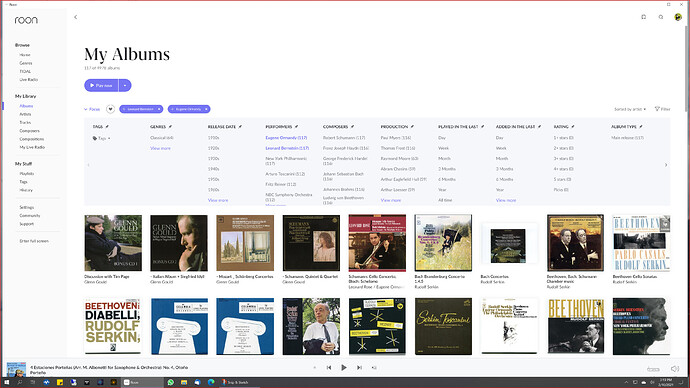Open WhatsApp from the taskbar
The width and height of the screenshot is (690, 388).
[171, 382]
